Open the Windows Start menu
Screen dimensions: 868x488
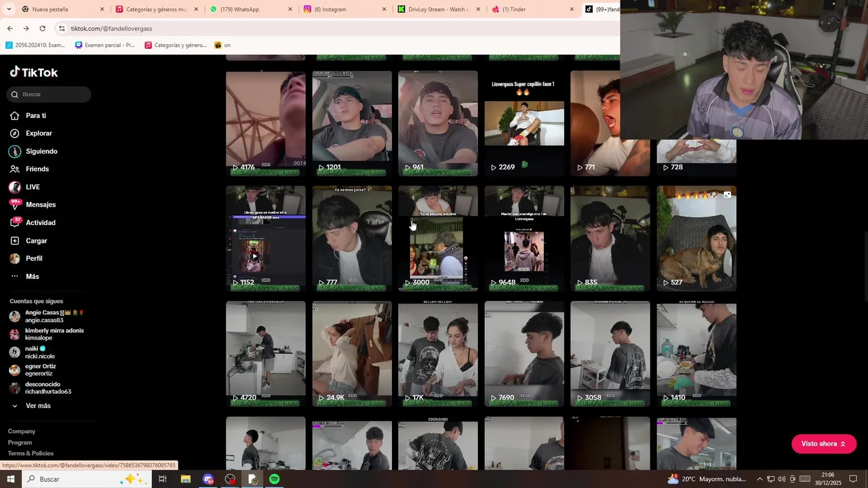pos(10,479)
